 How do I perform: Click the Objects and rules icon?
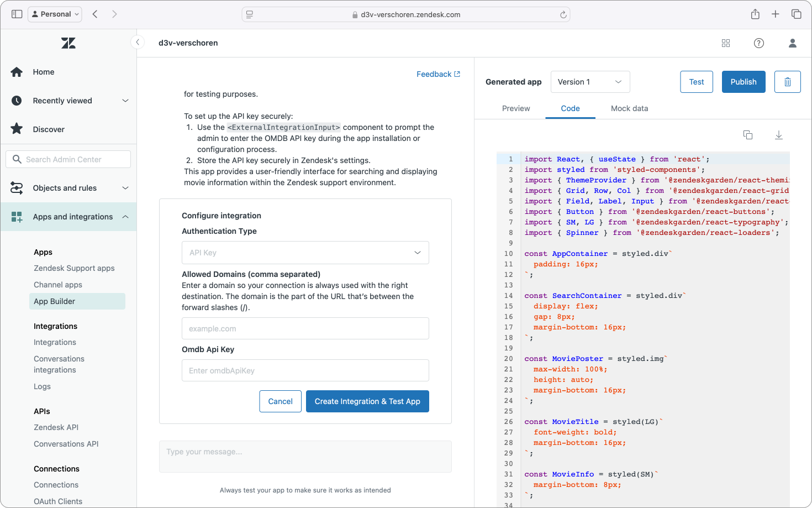[x=17, y=188]
